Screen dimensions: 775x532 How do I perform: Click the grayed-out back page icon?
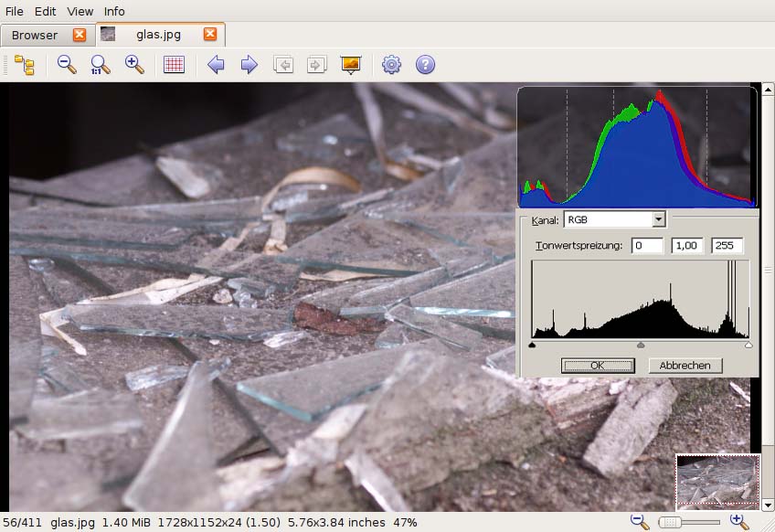pyautogui.click(x=283, y=65)
